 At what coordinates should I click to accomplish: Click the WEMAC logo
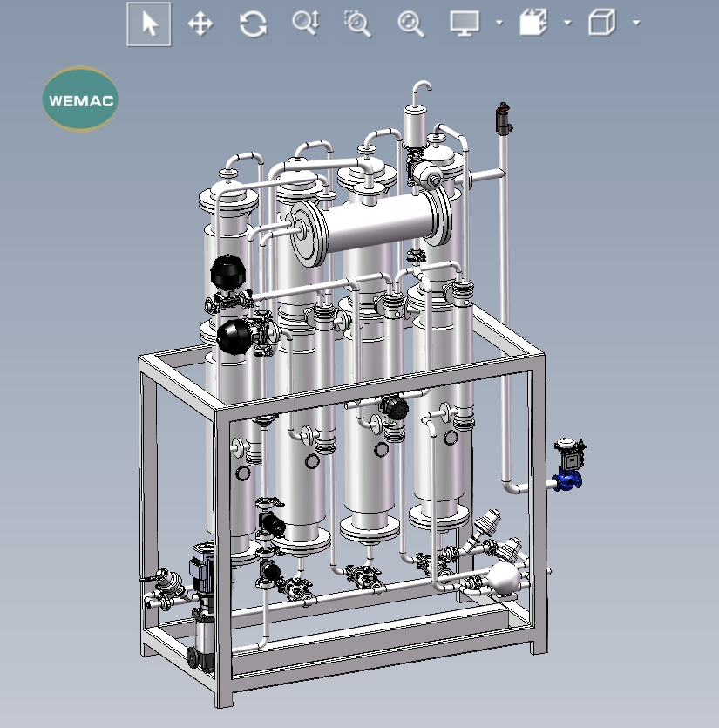(x=79, y=99)
